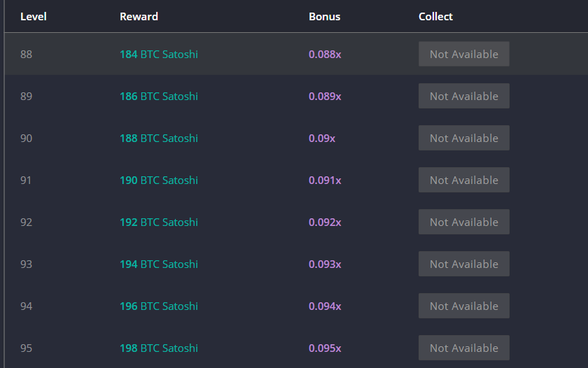The height and width of the screenshot is (368, 588).
Task: Click the 198 BTC Satoshi reward
Action: [159, 348]
